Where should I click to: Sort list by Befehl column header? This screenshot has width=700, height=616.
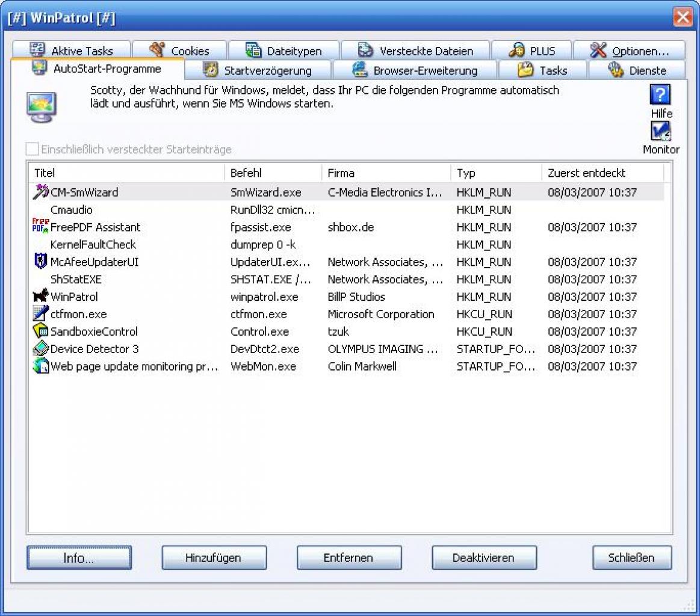tap(273, 173)
